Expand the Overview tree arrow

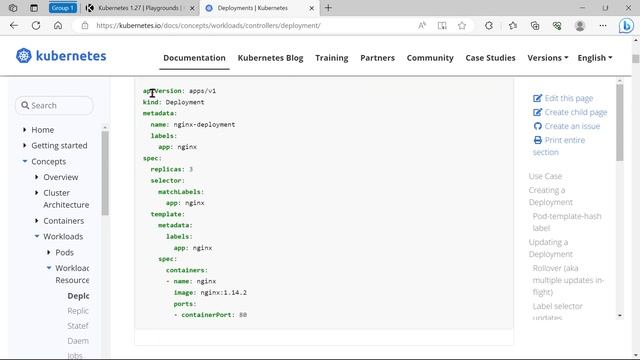37,177
